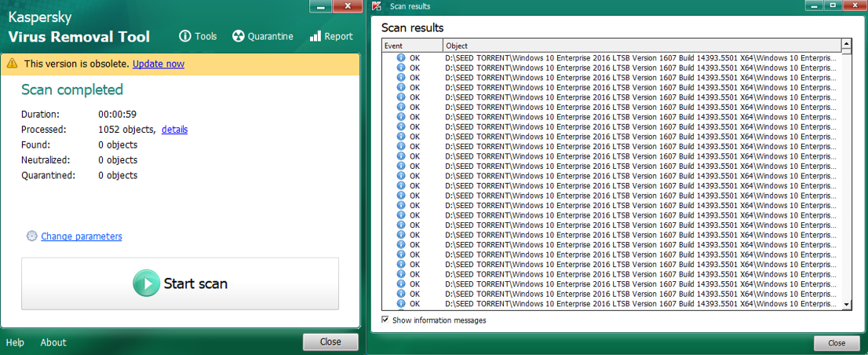Click the Report bar chart icon
The height and width of the screenshot is (355, 868).
(315, 37)
